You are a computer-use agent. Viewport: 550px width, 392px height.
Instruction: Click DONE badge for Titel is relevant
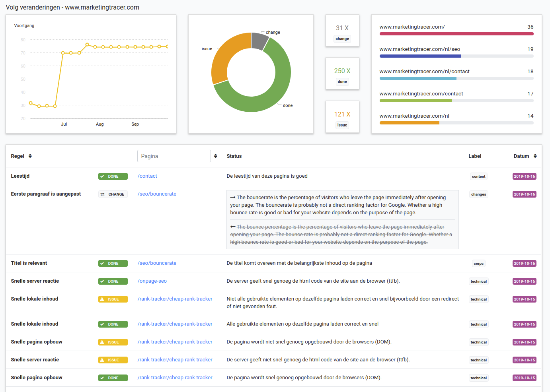click(113, 264)
